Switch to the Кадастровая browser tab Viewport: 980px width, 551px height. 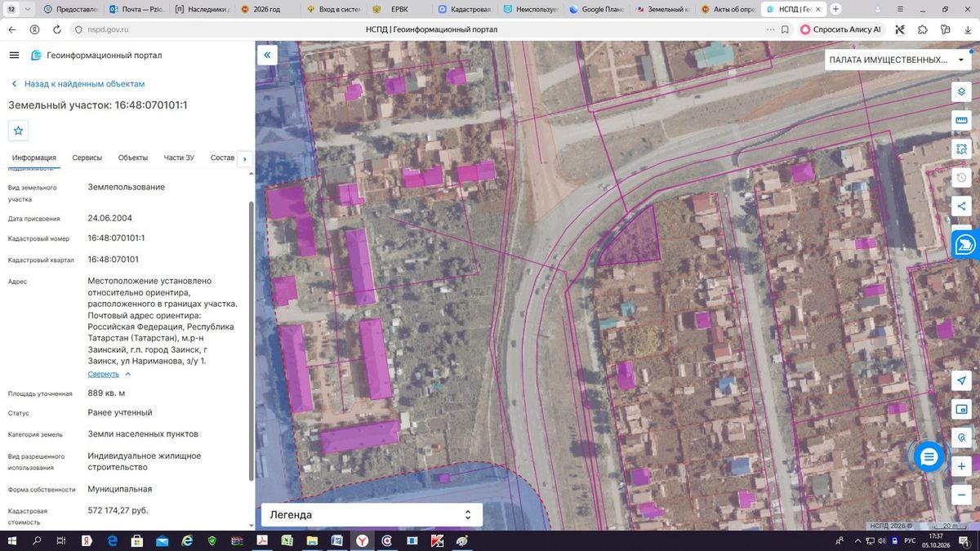pos(465,9)
